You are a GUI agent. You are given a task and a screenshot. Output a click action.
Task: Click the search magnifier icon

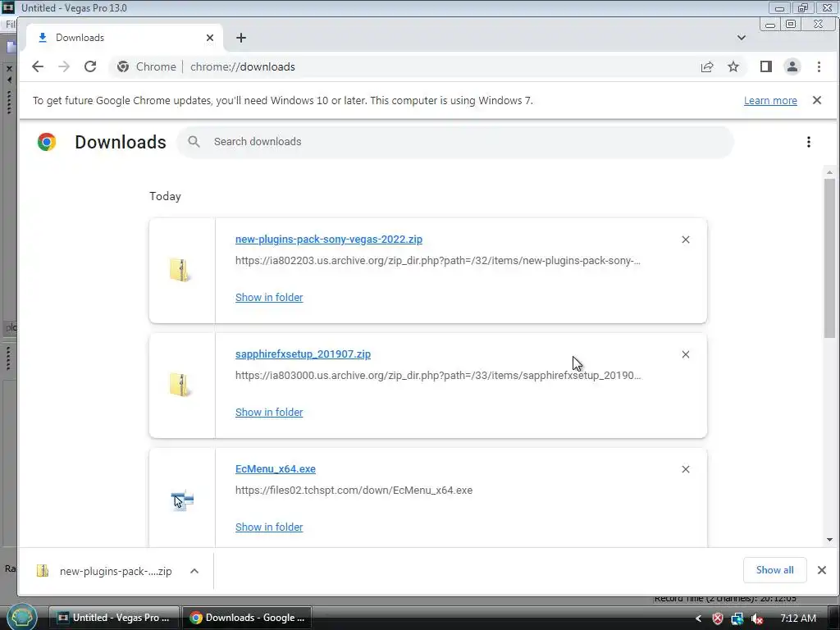point(194,141)
